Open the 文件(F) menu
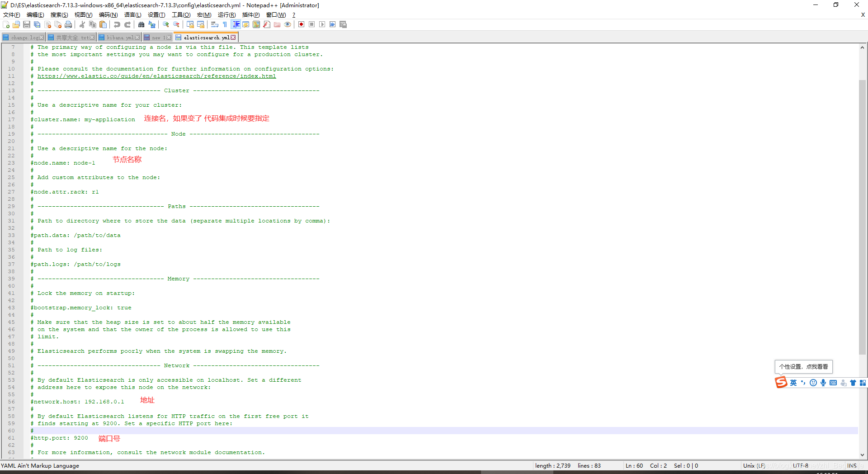 [12, 15]
